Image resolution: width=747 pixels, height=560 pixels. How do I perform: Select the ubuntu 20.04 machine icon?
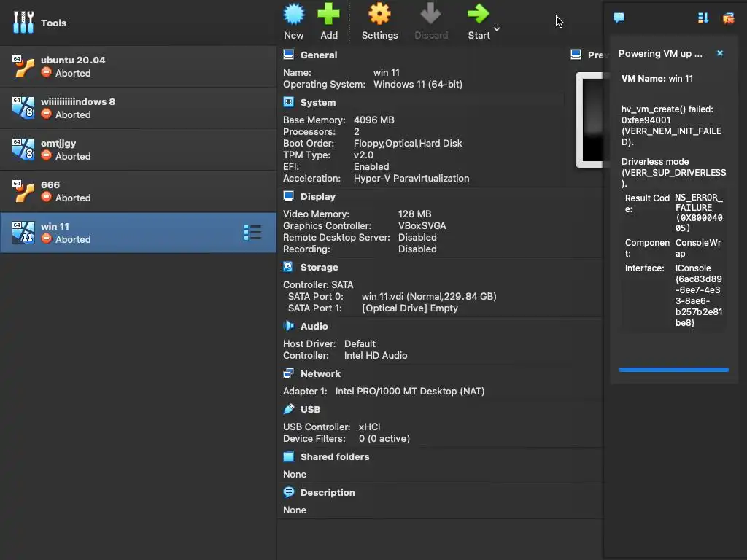click(x=23, y=66)
